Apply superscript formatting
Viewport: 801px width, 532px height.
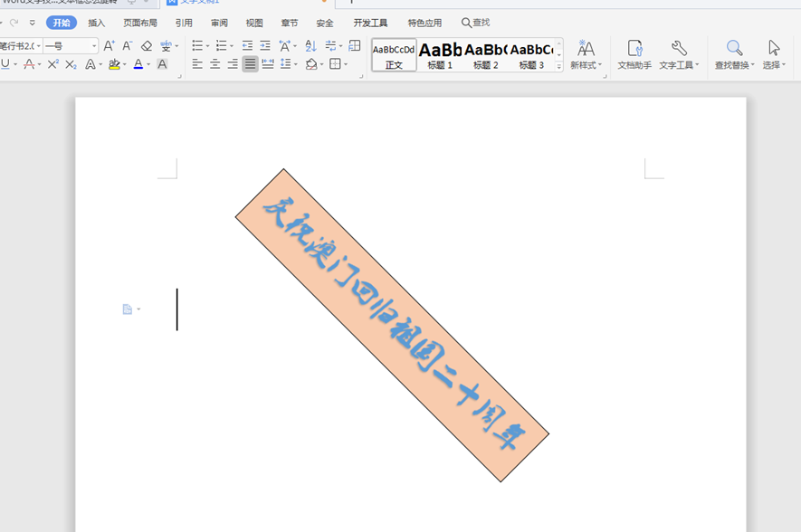[x=52, y=64]
